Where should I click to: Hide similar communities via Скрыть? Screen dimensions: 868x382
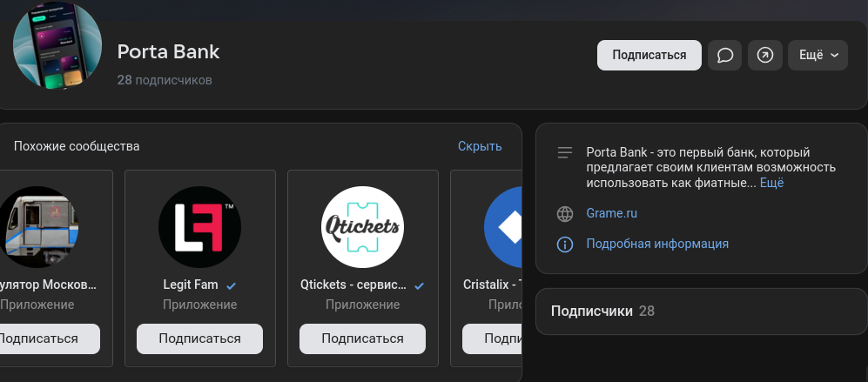480,146
